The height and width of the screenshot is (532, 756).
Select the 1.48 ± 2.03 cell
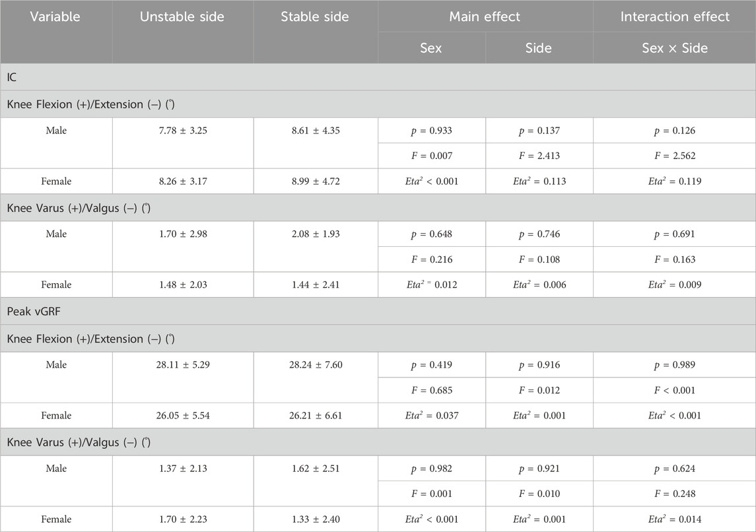(x=182, y=284)
